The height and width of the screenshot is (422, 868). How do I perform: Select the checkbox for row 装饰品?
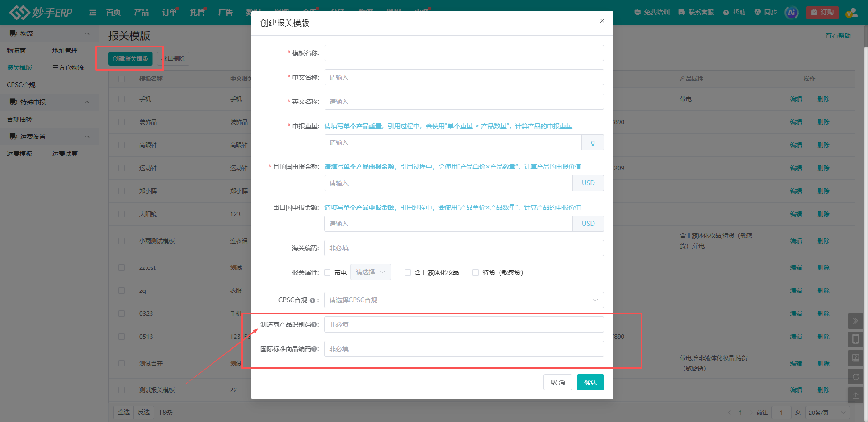click(122, 122)
